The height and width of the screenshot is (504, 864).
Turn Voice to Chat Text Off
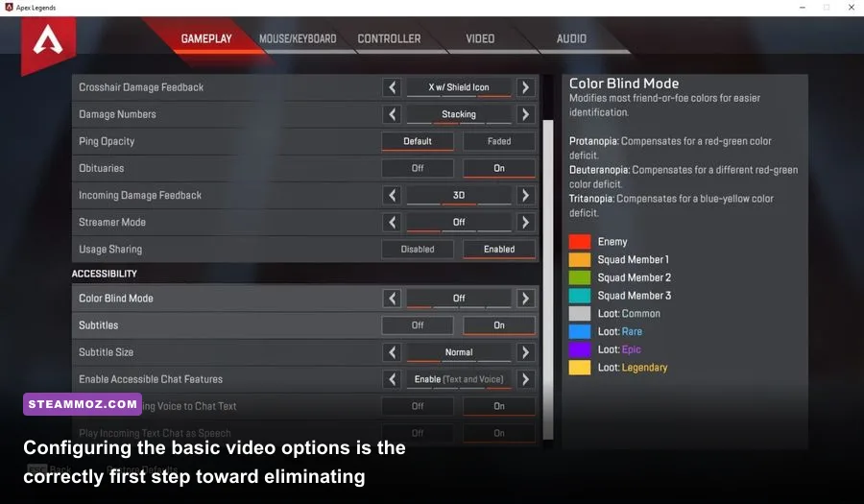pyautogui.click(x=418, y=406)
